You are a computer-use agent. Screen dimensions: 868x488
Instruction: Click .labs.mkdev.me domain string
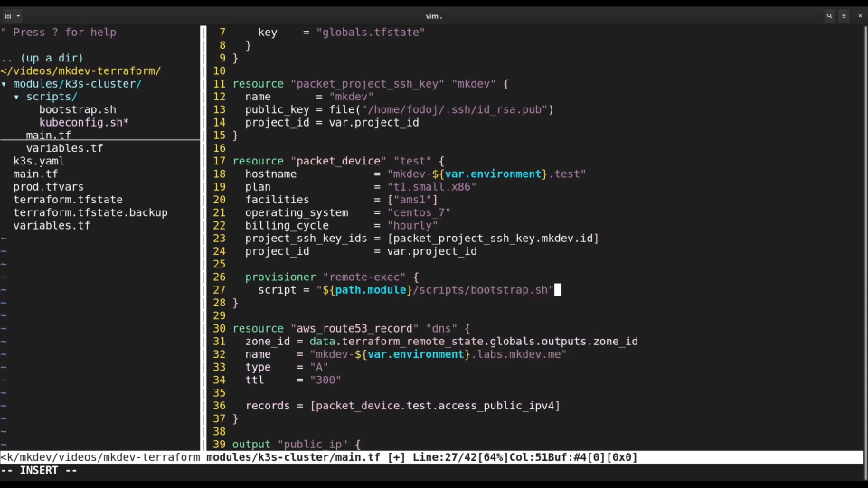coord(515,354)
